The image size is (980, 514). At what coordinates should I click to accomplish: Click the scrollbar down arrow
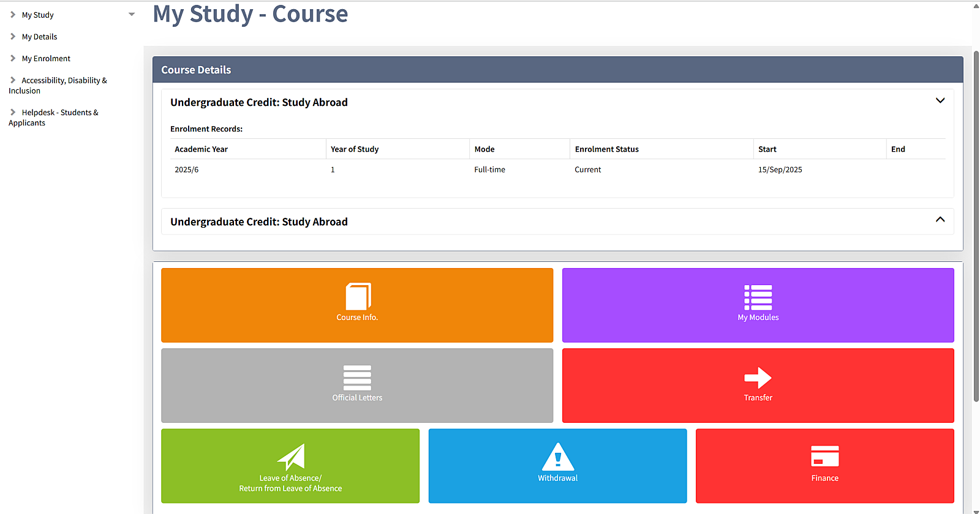pyautogui.click(x=976, y=510)
